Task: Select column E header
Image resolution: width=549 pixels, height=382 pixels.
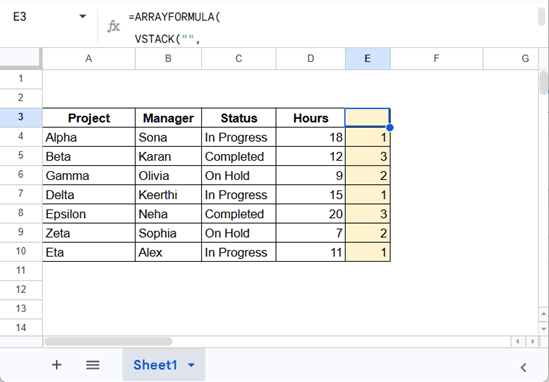Action: 368,58
